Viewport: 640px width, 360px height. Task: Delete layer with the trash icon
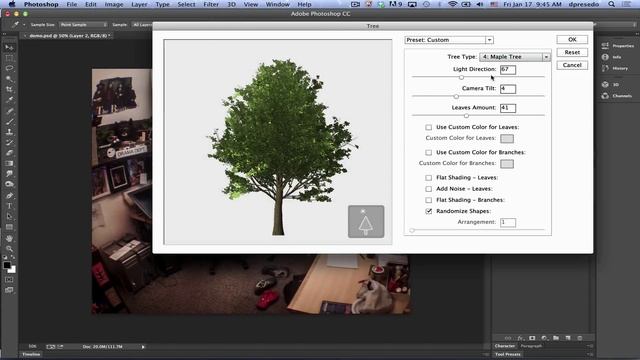580,338
